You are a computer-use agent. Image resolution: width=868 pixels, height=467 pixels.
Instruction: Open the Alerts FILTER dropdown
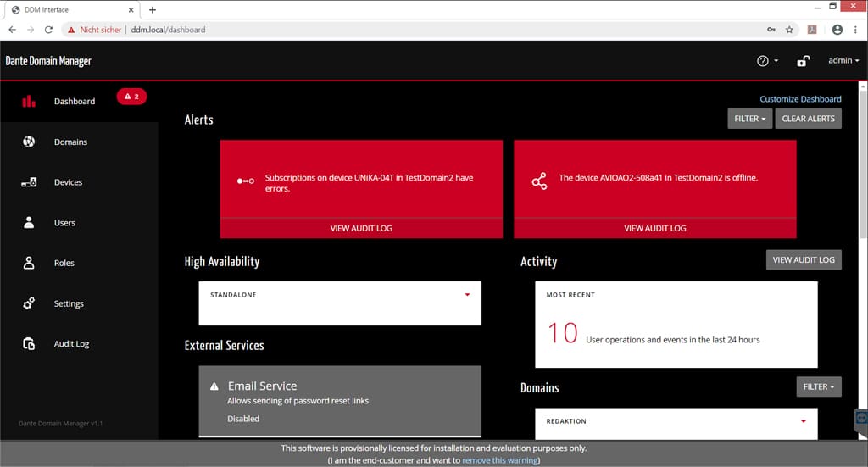tap(749, 119)
